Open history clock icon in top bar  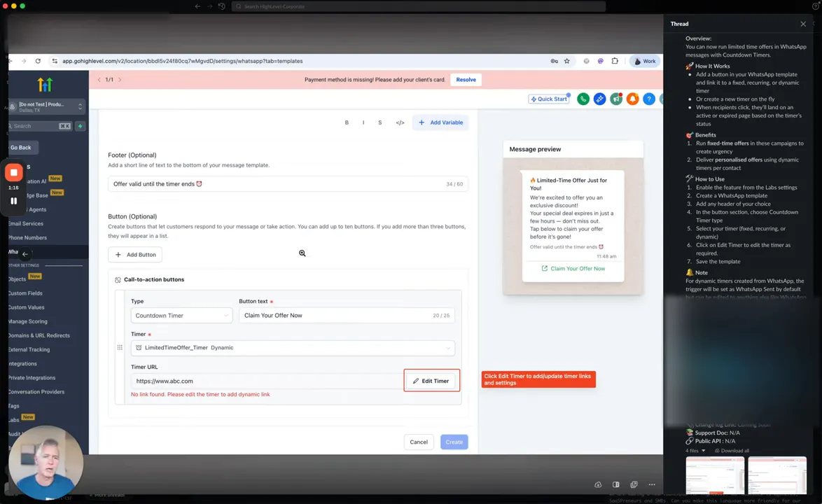point(222,6)
